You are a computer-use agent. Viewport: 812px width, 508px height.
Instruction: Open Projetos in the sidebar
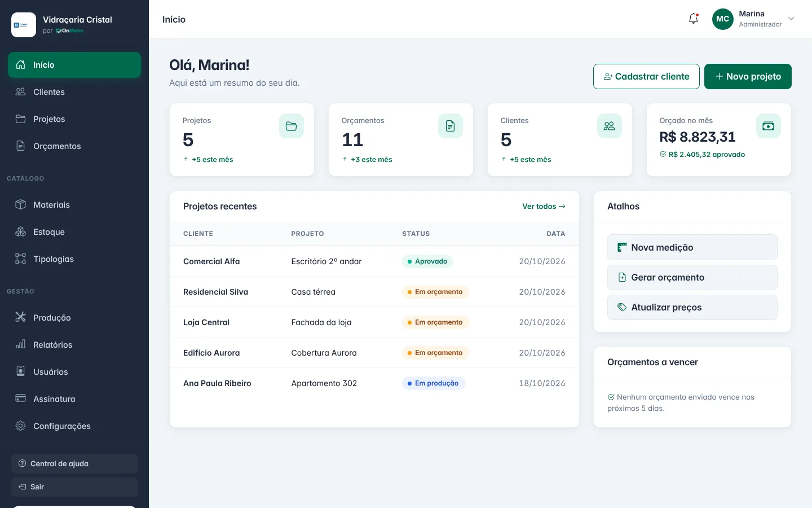click(x=74, y=119)
